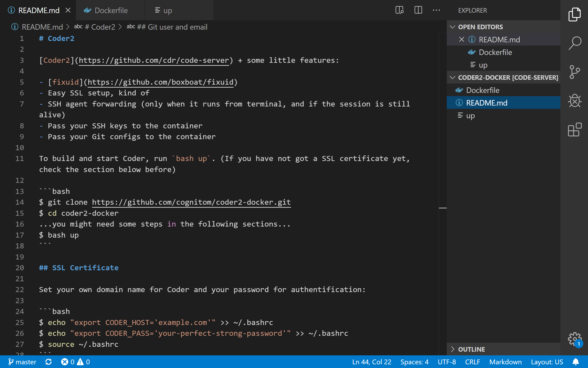Open up file in the CODER2-DOCKER folder
This screenshot has width=588, height=368.
coord(503,115)
